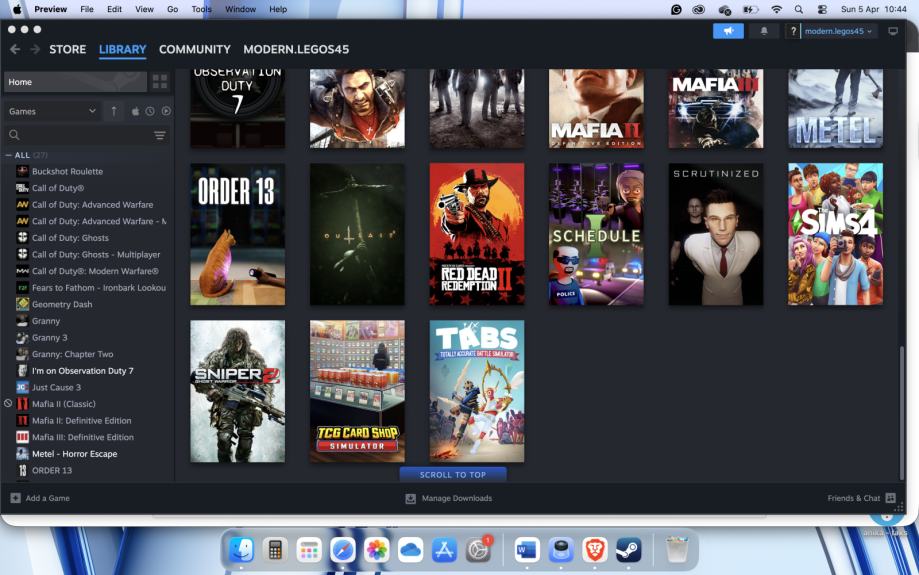Open App Store from the Dock
919x575 pixels.
[x=444, y=550]
